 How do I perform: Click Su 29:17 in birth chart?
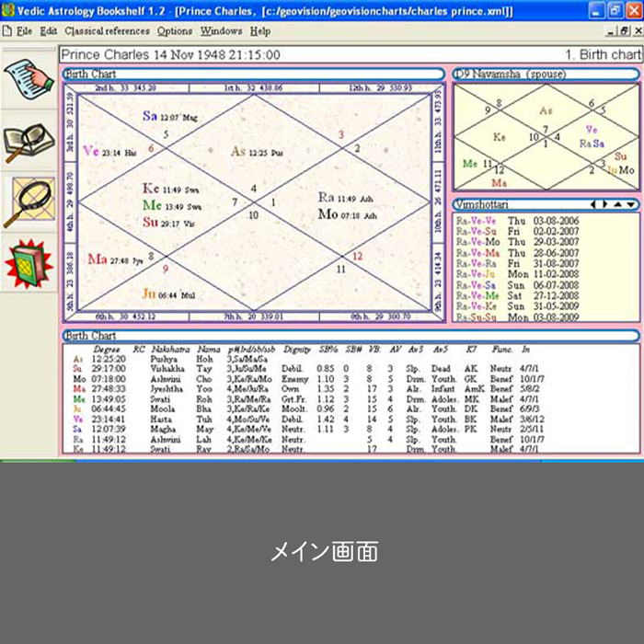[168, 223]
